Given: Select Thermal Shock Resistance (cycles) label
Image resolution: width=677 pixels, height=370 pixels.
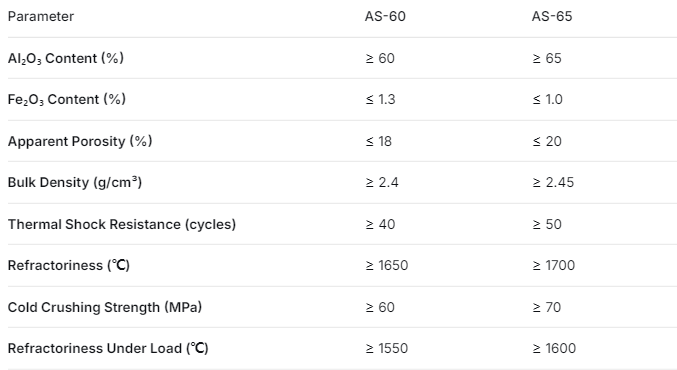Looking at the screenshot, I should 122,224.
